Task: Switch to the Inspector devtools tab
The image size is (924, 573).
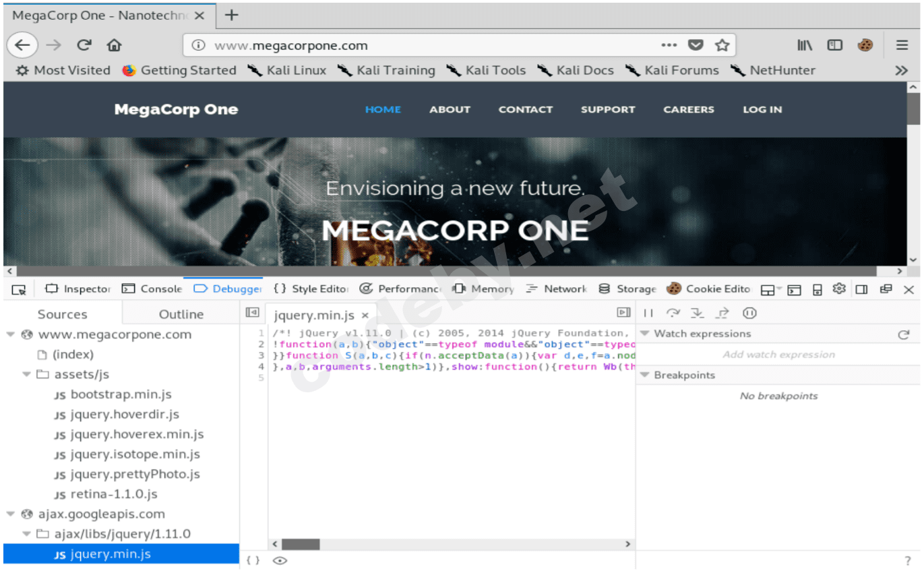Action: click(x=78, y=289)
